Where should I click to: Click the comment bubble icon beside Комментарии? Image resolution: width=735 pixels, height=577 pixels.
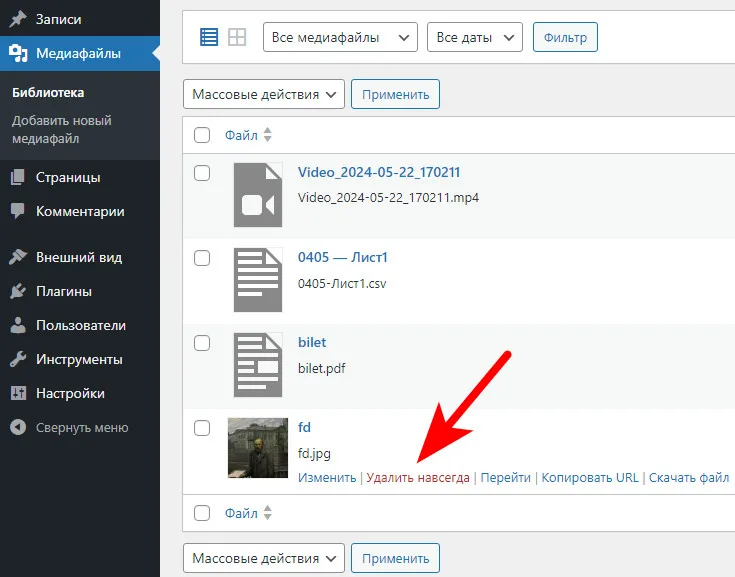(18, 211)
